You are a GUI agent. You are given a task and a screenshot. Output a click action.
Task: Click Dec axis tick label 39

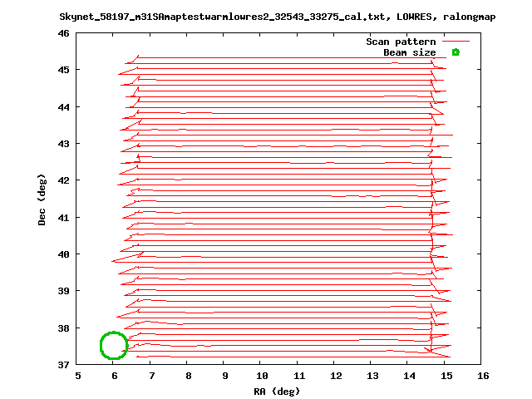(x=63, y=291)
